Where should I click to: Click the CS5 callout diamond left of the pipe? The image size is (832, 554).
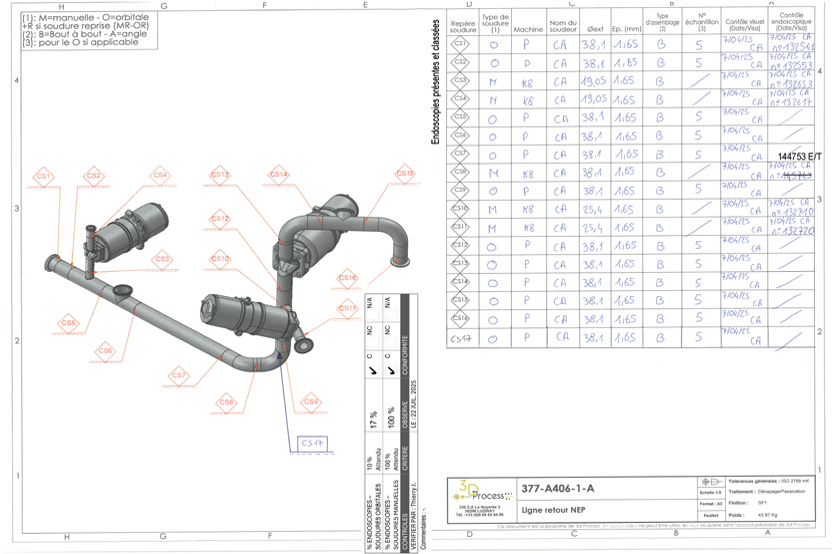click(68, 323)
